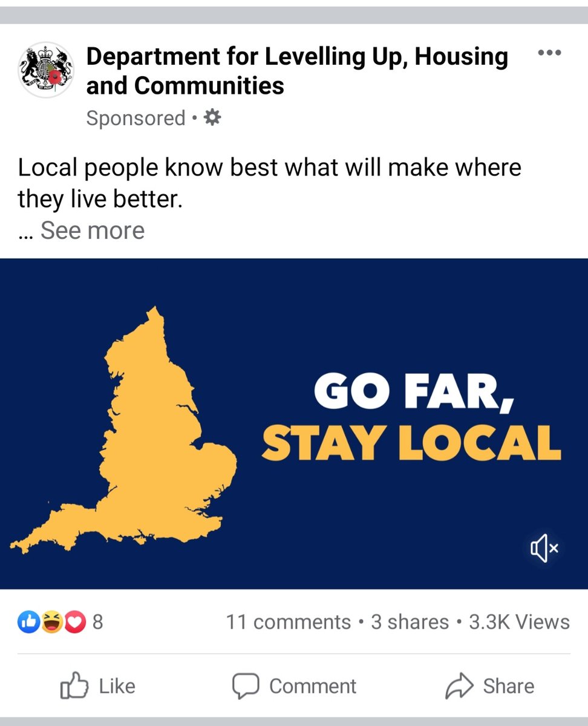Viewport: 588px width, 726px height.
Task: Expand the post text with See more
Action: [93, 231]
